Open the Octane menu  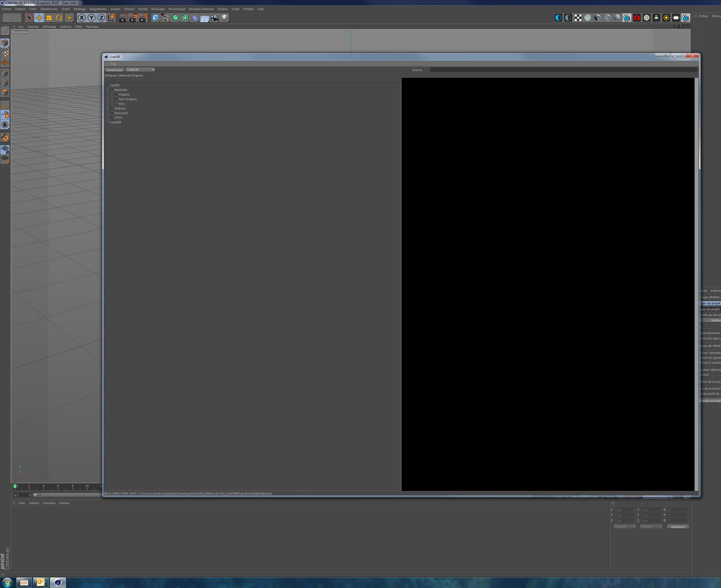222,9
